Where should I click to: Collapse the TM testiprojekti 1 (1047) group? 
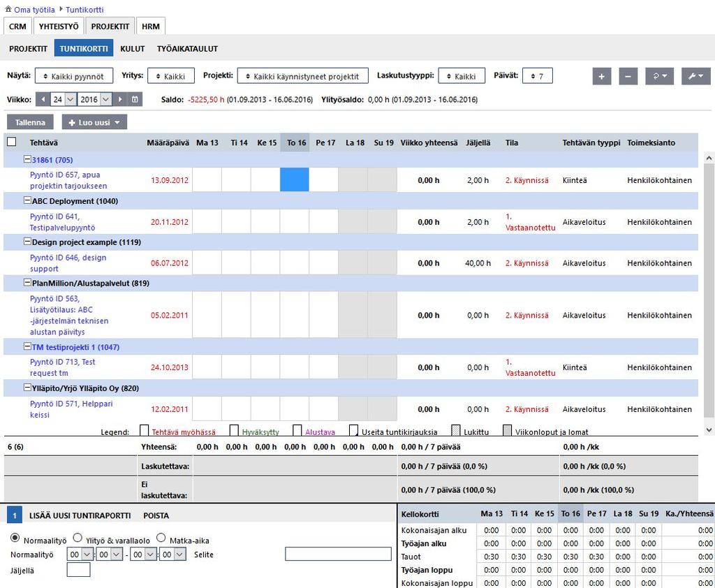27,346
